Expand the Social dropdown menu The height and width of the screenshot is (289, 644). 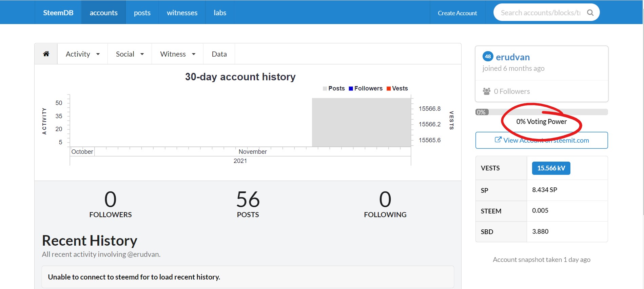pyautogui.click(x=130, y=54)
